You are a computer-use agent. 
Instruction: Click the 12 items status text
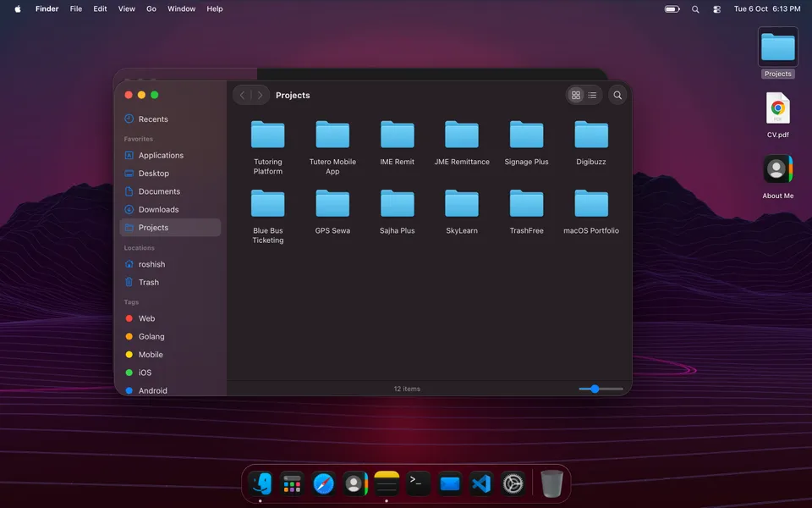(x=407, y=389)
